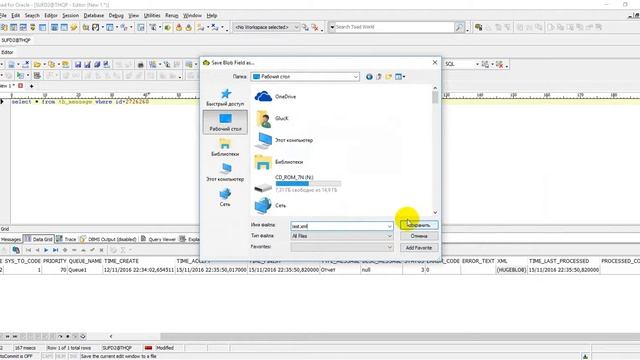Click the Отмена cancel button
The image size is (640, 360).
[x=419, y=236]
